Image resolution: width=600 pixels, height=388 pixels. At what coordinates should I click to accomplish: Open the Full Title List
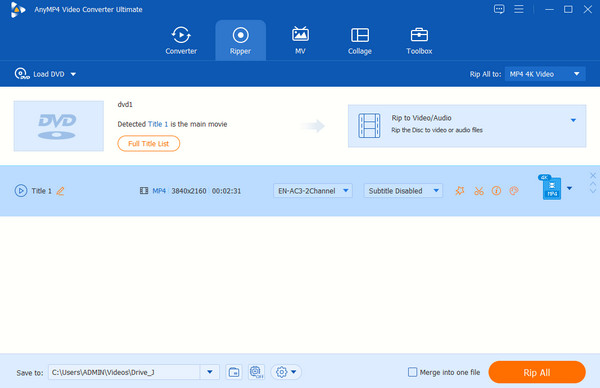tap(148, 143)
